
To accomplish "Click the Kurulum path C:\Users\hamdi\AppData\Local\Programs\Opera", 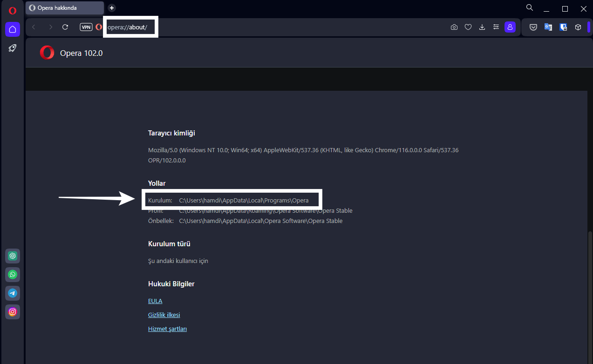I will pyautogui.click(x=244, y=201).
